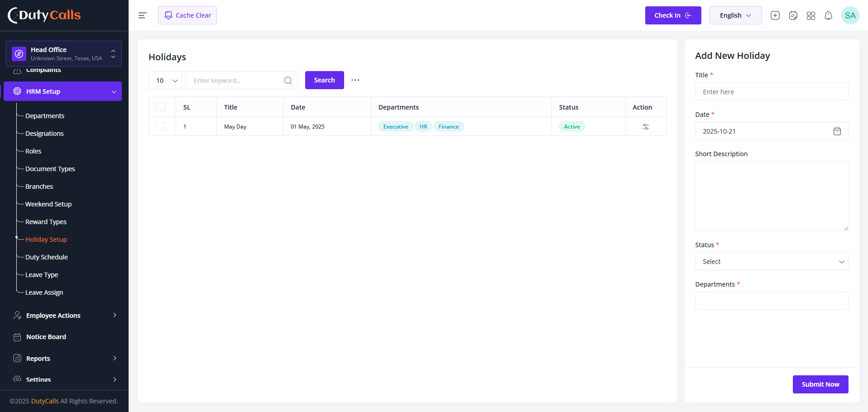The image size is (868, 412).
Task: Open the three-dot more options menu
Action: click(x=355, y=80)
